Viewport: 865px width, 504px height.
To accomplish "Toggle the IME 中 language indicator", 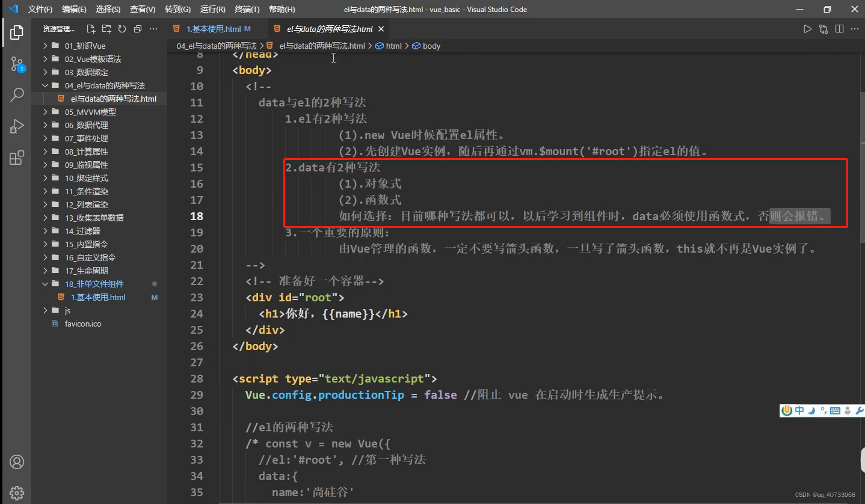I will [799, 411].
